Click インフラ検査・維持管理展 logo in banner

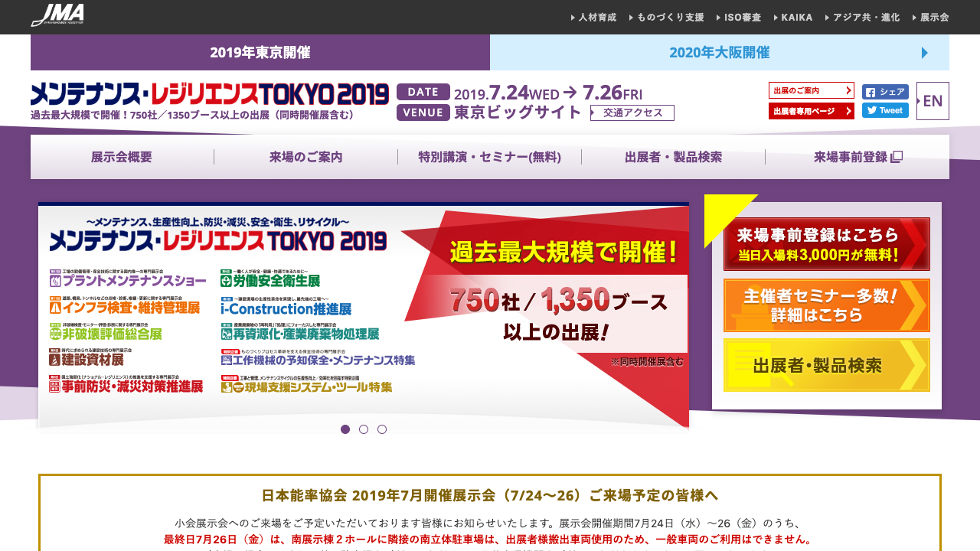pos(126,305)
